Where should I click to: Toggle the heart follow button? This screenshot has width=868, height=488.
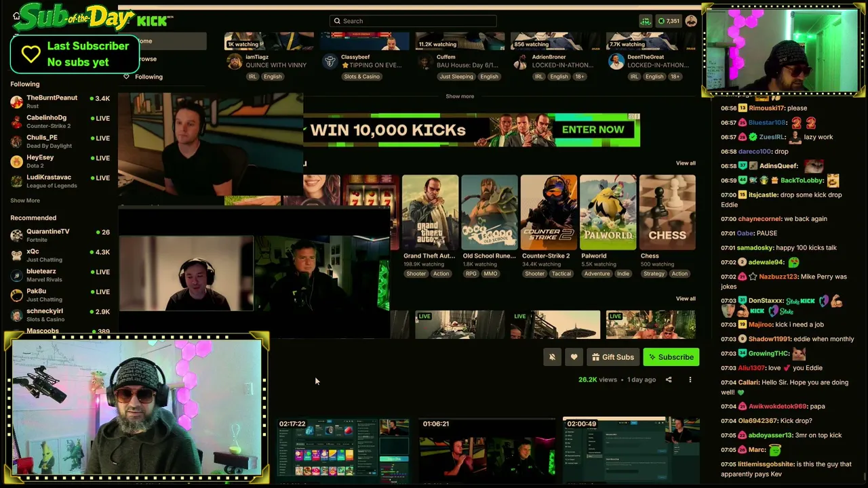click(574, 357)
